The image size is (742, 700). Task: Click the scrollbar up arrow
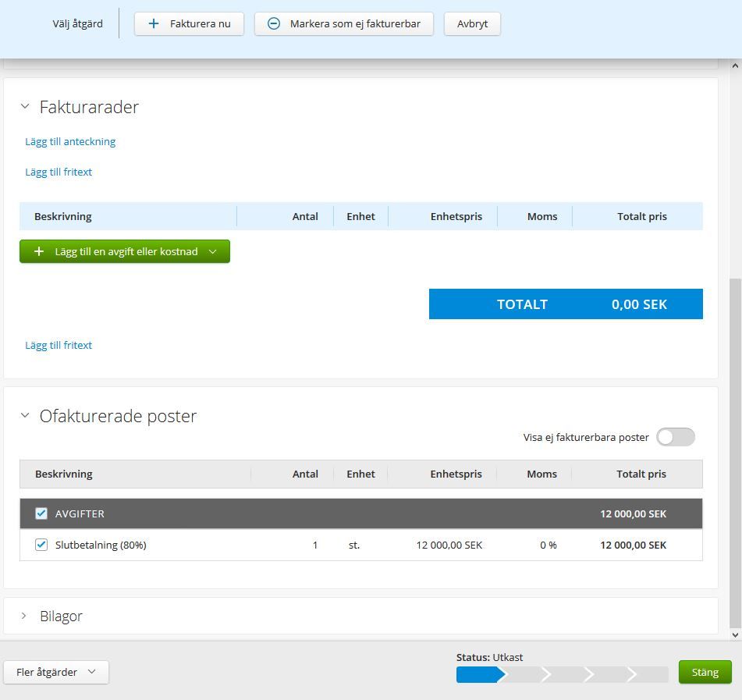tap(735, 66)
